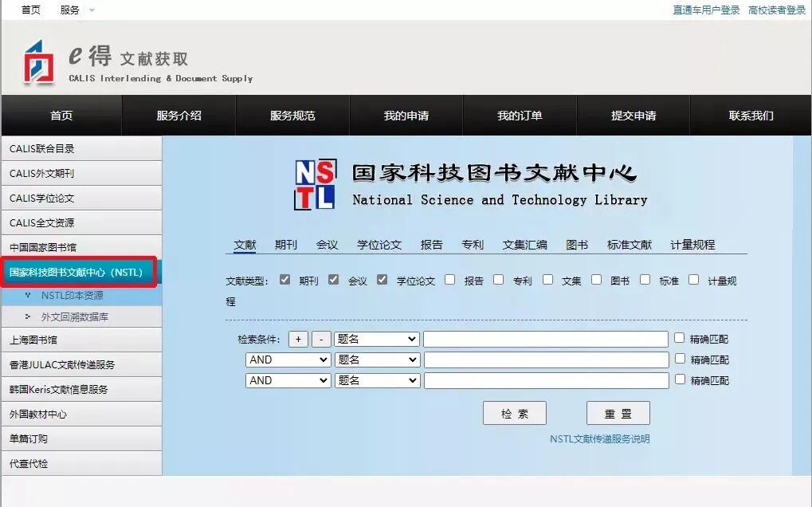
Task: Check the 标准 document type checkbox
Action: coord(645,280)
